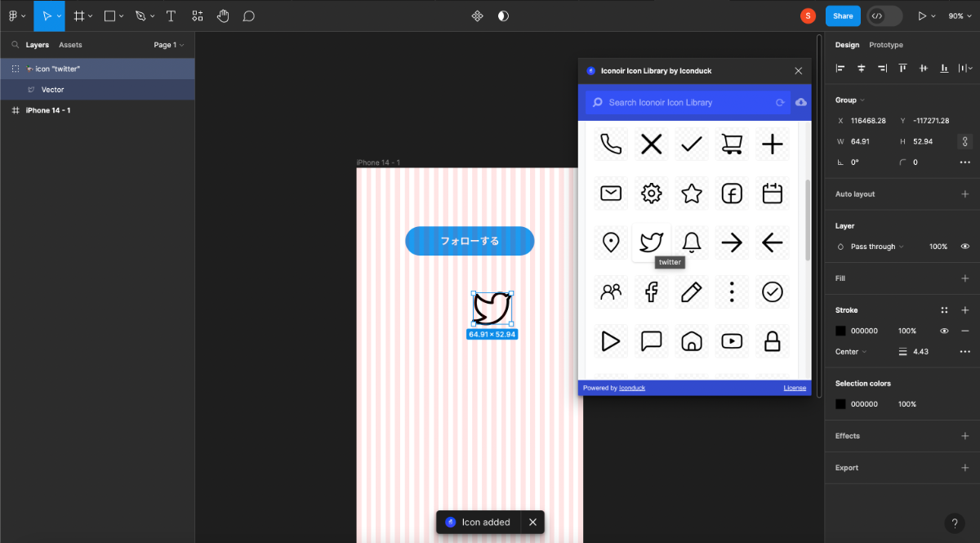Viewport: 980px width, 543px height.
Task: Select the Comment tool
Action: [x=248, y=16]
